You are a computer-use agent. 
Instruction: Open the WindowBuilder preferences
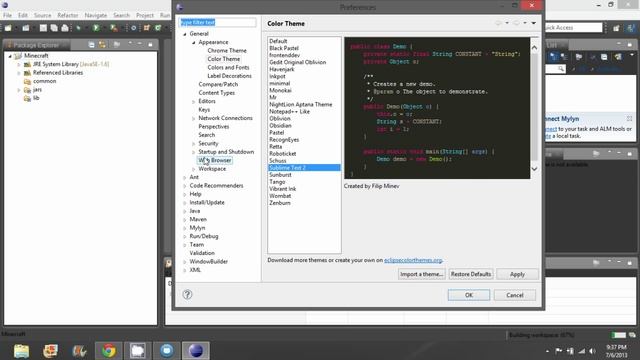tap(209, 262)
